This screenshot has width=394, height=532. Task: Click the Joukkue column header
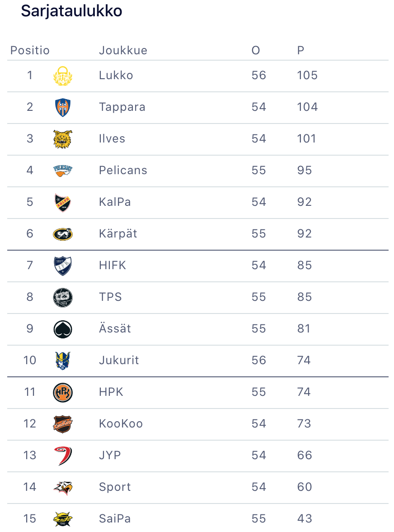[x=123, y=50]
